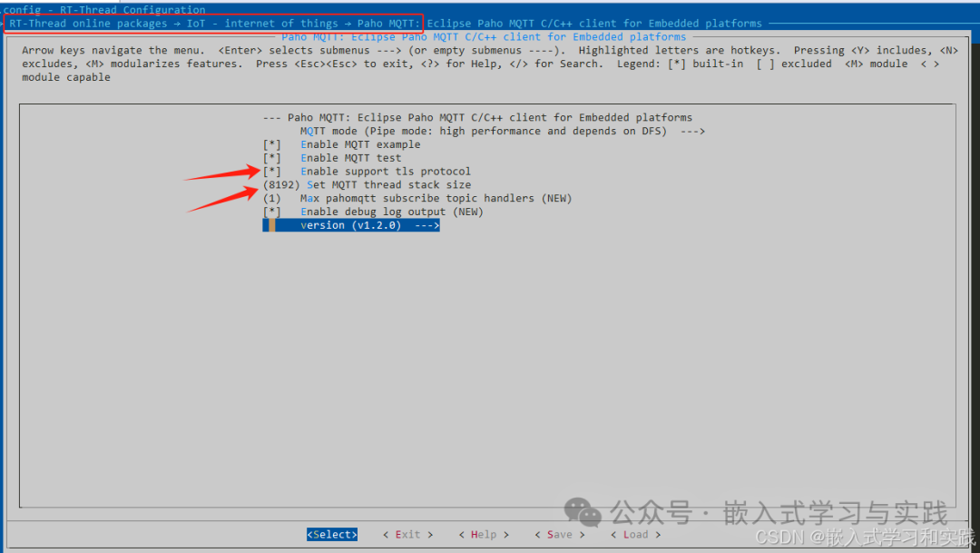This screenshot has height=553, width=980.
Task: Select 'Enable MQTT example' label
Action: [360, 144]
